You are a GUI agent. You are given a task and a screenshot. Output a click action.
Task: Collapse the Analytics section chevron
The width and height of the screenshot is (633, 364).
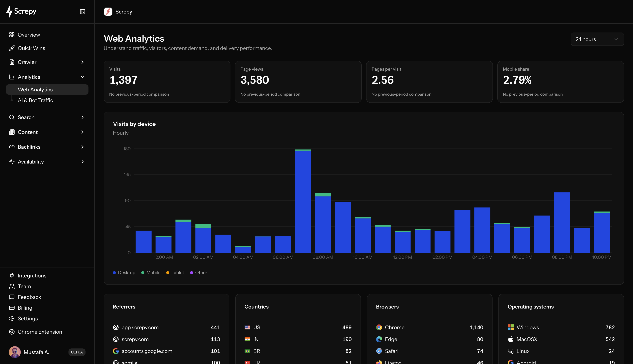point(83,77)
